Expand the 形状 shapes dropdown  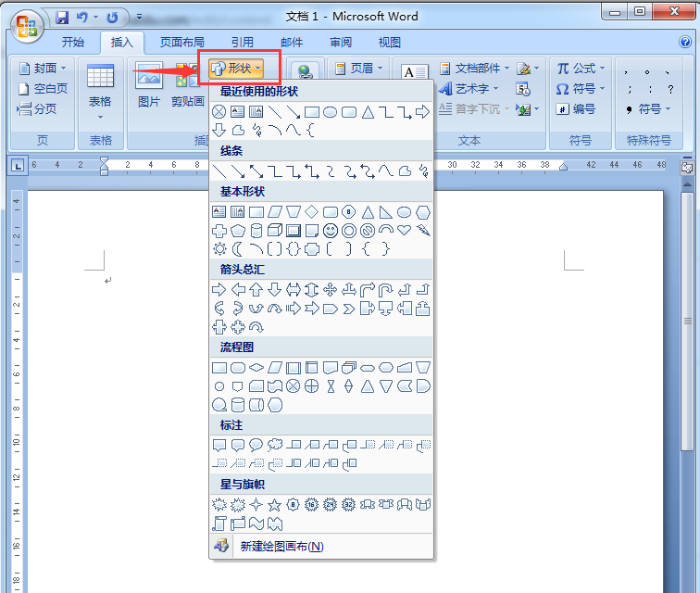click(236, 69)
